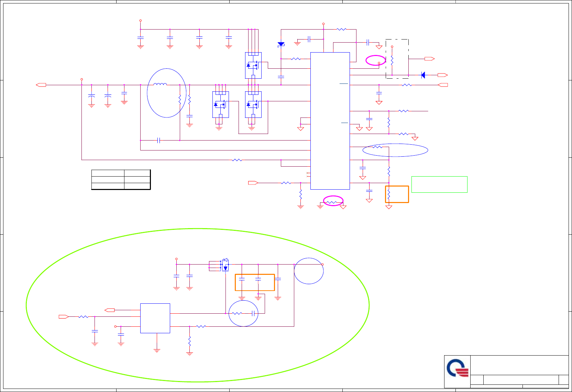Select the resistor inside the wide blue ellipse
The image size is (572, 392).
377,147
